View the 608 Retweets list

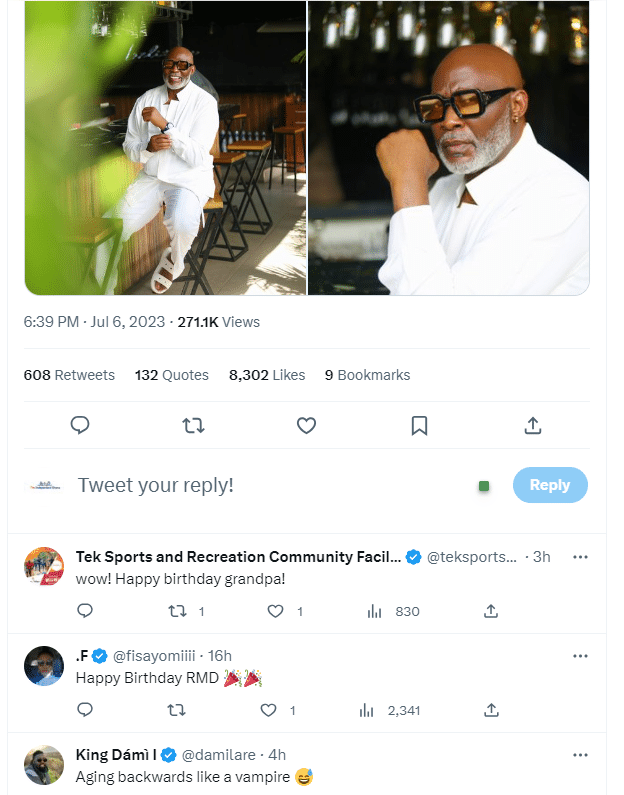(x=69, y=375)
